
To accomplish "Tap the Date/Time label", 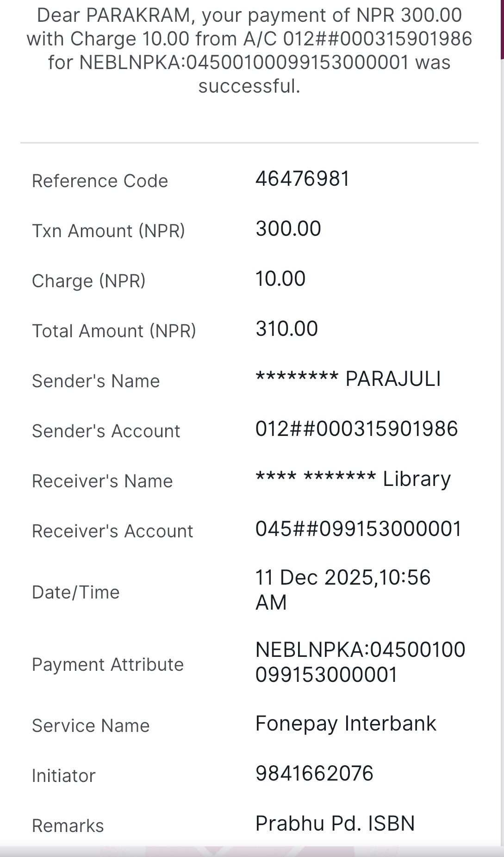I will coord(75,592).
